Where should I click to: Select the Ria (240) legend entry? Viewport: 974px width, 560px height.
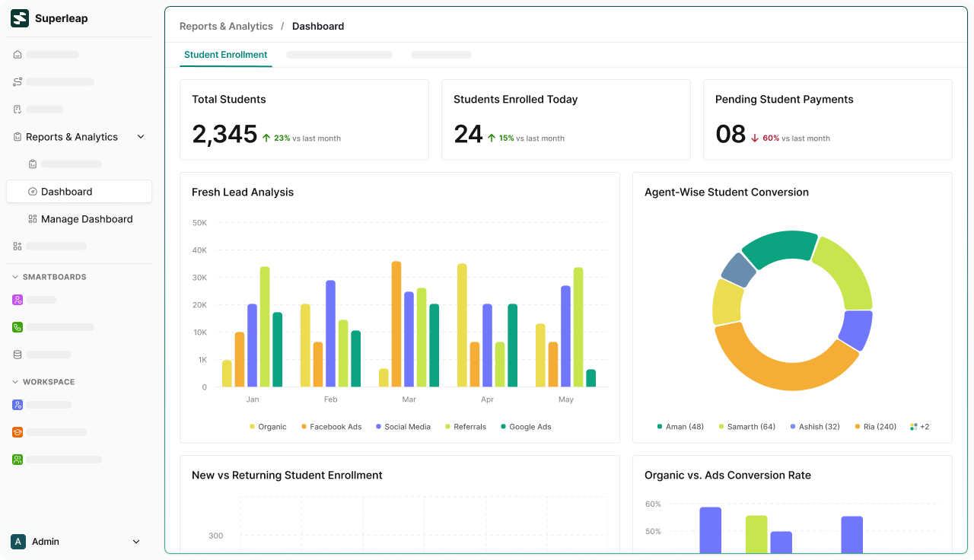[876, 427]
